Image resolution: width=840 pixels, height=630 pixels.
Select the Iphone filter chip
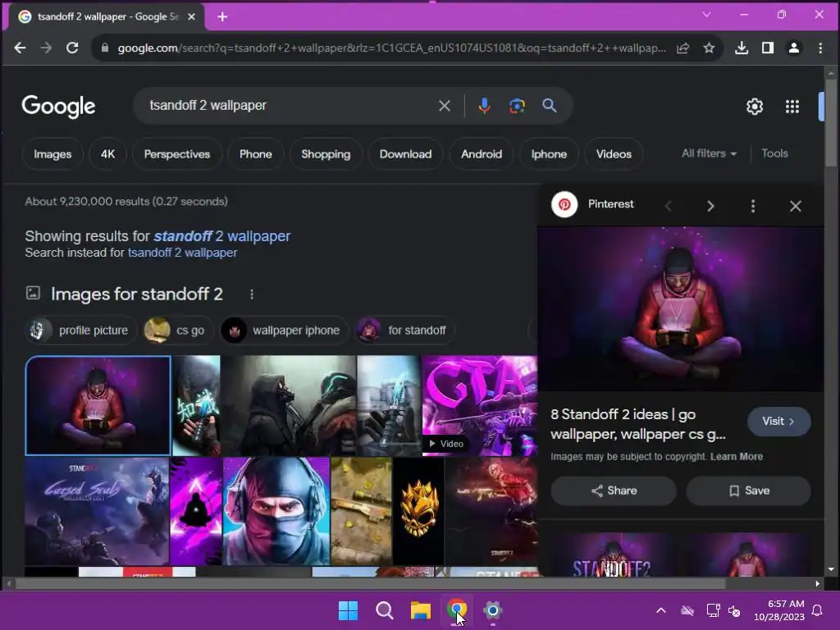coord(549,153)
